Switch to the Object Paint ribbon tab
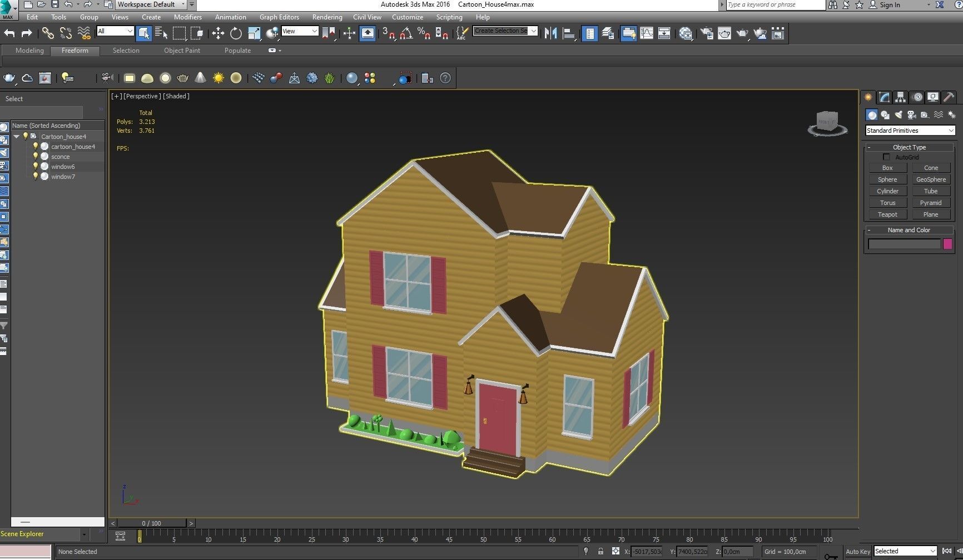This screenshot has height=560, width=963. pos(182,51)
